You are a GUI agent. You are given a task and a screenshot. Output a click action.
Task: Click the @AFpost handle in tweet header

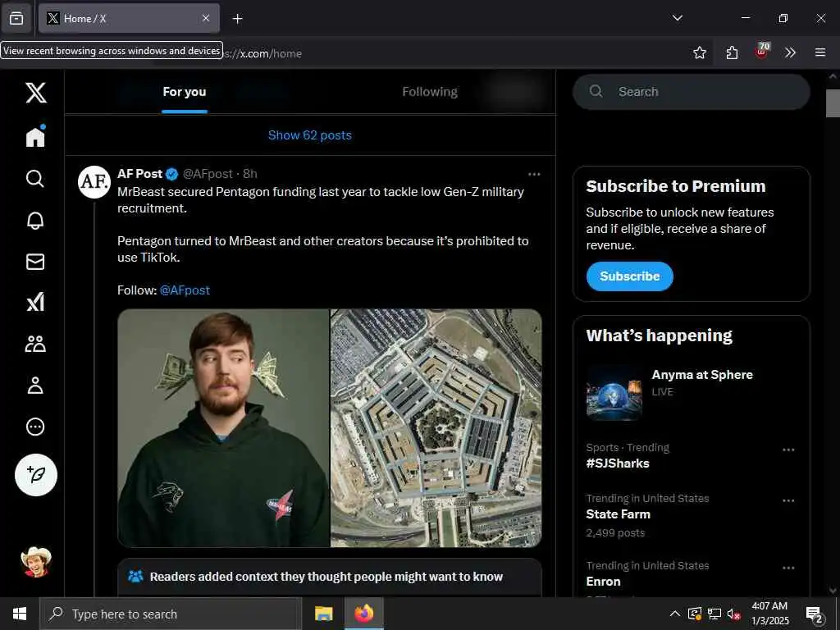(x=208, y=174)
